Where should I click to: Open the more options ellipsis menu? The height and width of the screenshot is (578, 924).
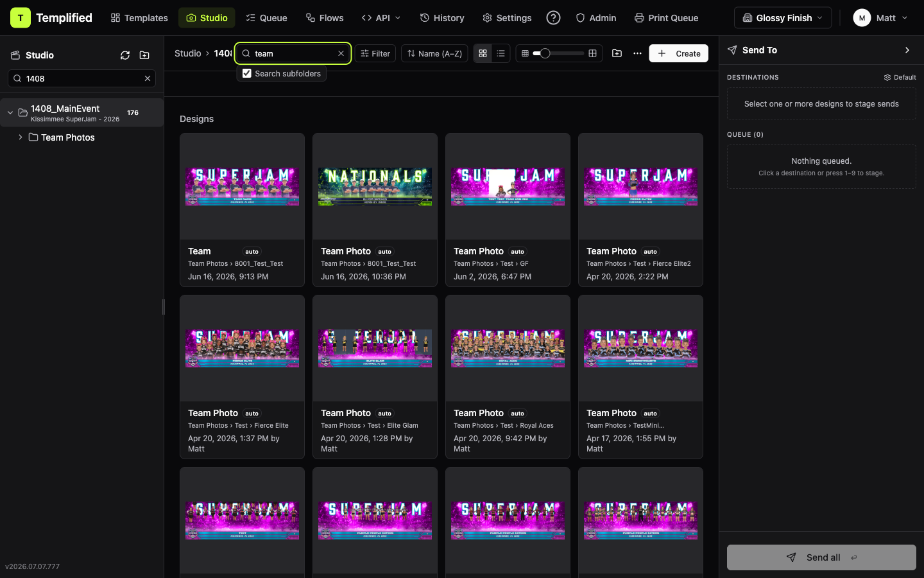pyautogui.click(x=637, y=53)
